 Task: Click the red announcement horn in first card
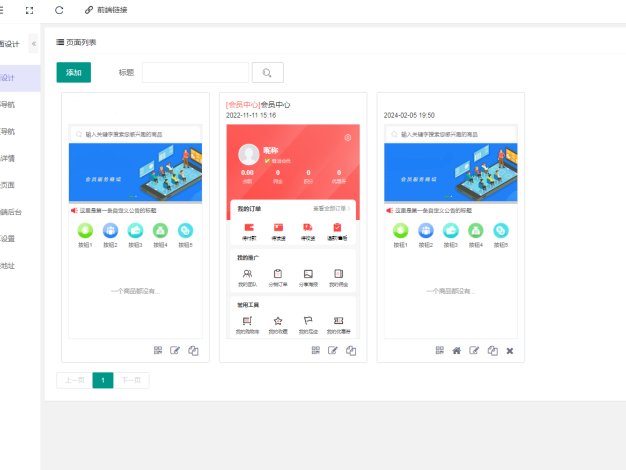click(74, 210)
